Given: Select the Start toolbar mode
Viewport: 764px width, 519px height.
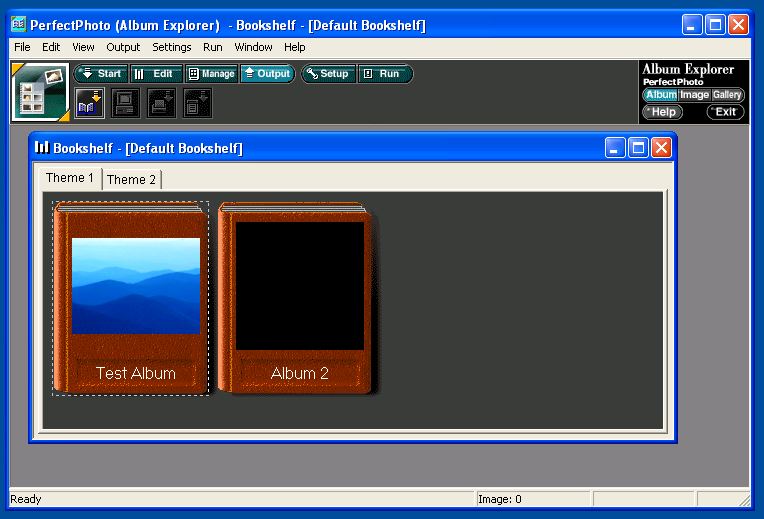Looking at the screenshot, I should tap(101, 74).
